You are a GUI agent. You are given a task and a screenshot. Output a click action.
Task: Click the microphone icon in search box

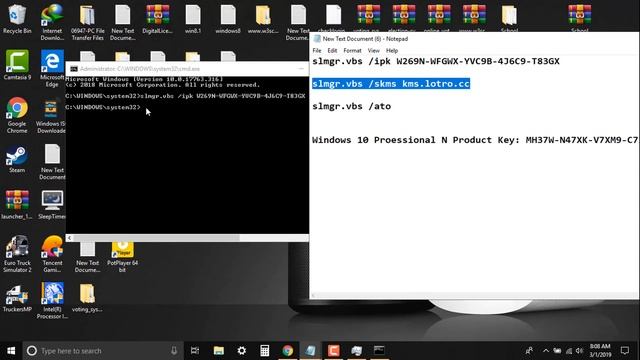click(x=174, y=350)
